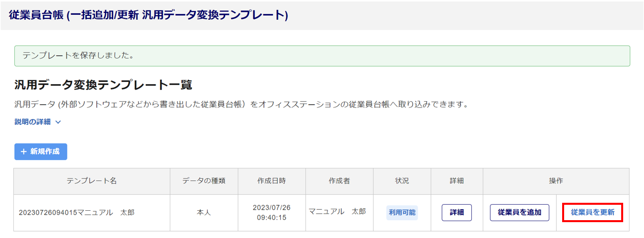Open 詳細 for the マニュアル 太郎 template
This screenshot has width=644, height=238.
point(456,212)
